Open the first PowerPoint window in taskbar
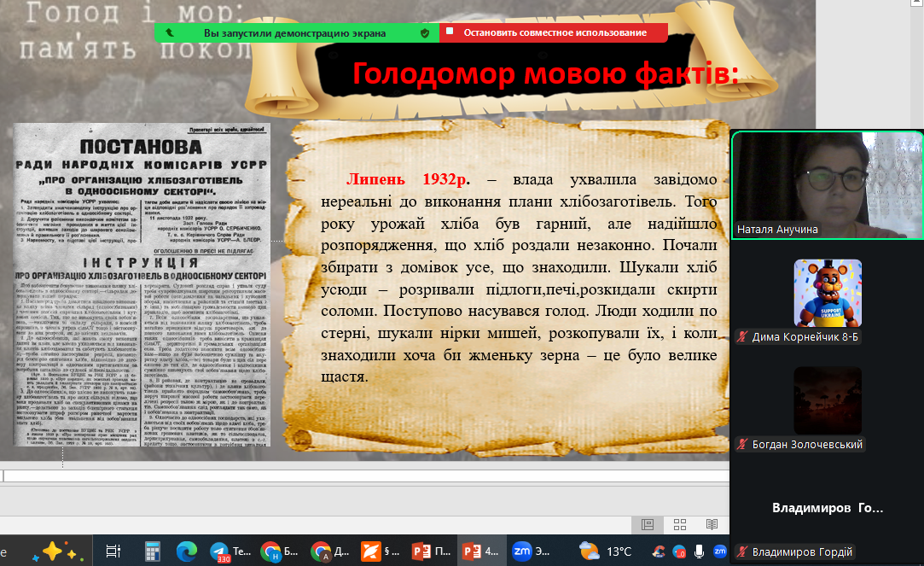The width and height of the screenshot is (924, 566). [431, 551]
